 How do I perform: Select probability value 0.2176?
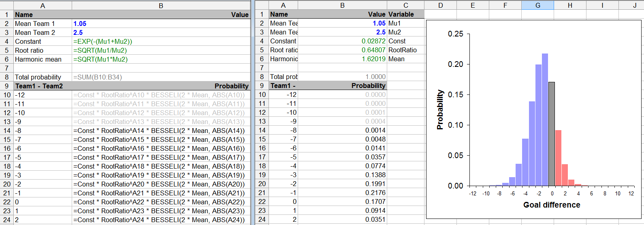(342, 193)
